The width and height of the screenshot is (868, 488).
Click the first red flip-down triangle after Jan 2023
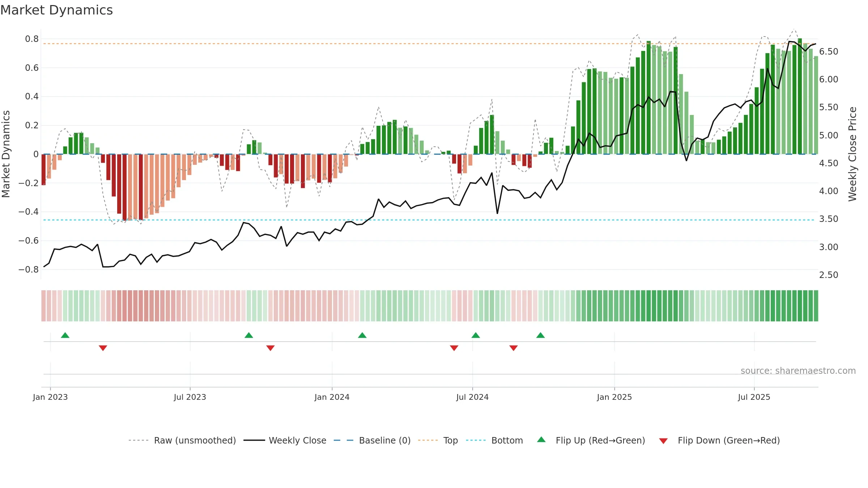(103, 348)
